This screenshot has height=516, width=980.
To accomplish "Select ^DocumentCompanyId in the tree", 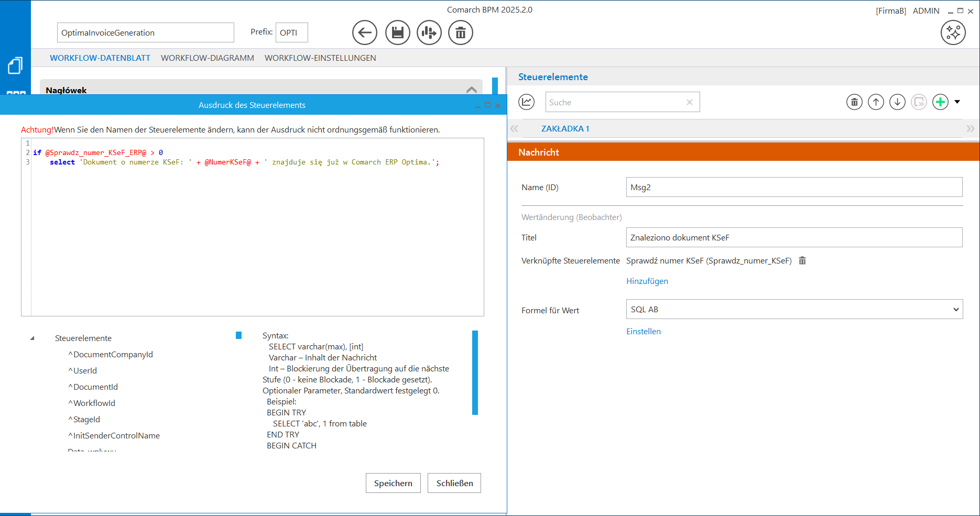I will pyautogui.click(x=111, y=354).
